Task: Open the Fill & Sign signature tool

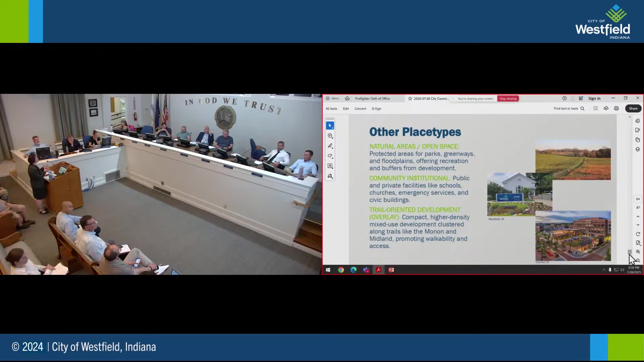Action: click(x=330, y=176)
